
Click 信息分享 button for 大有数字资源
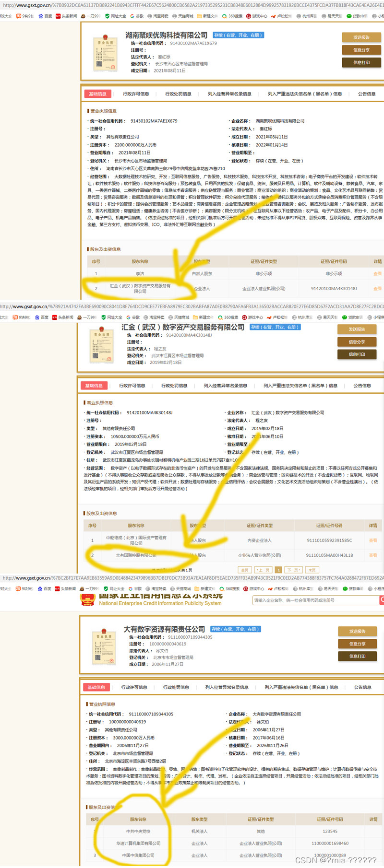pyautogui.click(x=357, y=644)
